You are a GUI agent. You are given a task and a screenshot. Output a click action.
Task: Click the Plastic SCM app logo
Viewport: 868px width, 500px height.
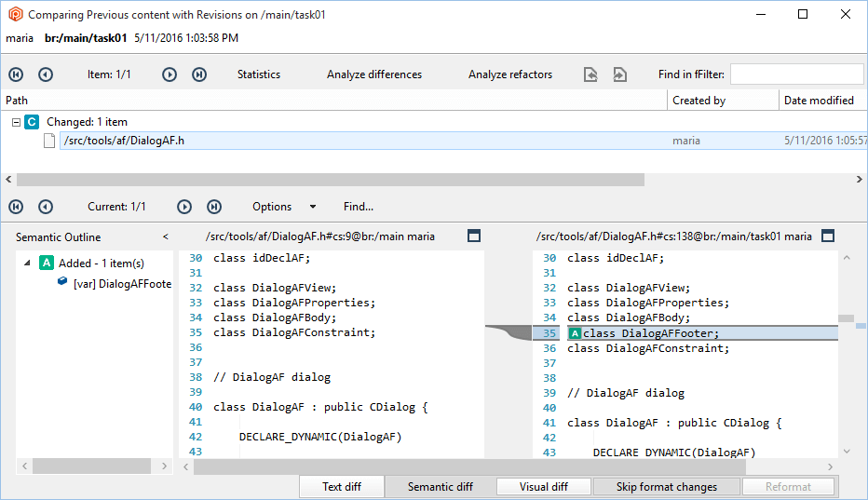[16, 14]
